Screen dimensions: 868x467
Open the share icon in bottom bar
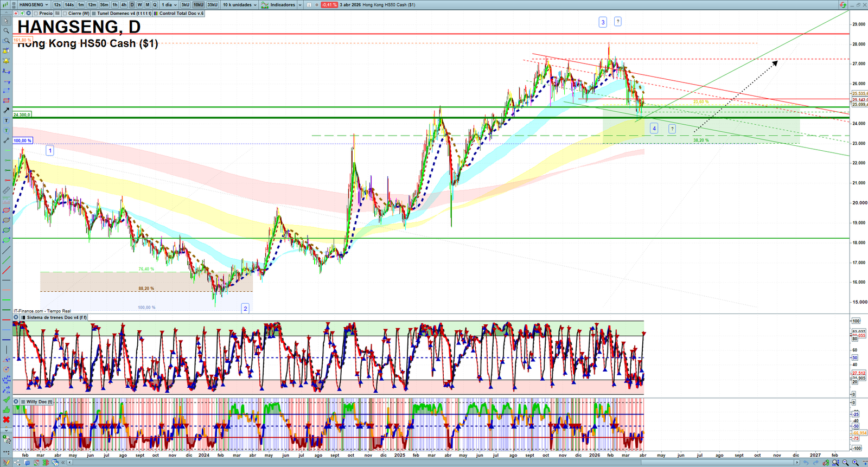click(17, 463)
